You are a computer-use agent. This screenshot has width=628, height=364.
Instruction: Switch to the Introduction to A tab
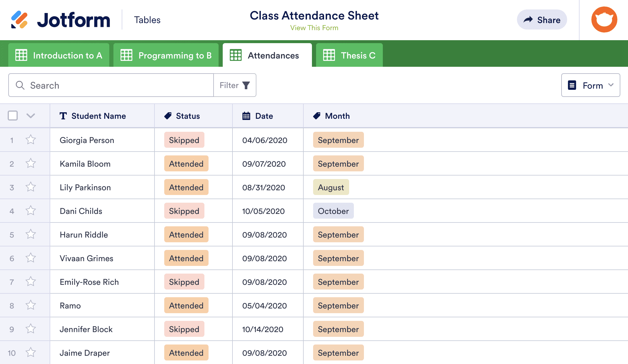[59, 56]
